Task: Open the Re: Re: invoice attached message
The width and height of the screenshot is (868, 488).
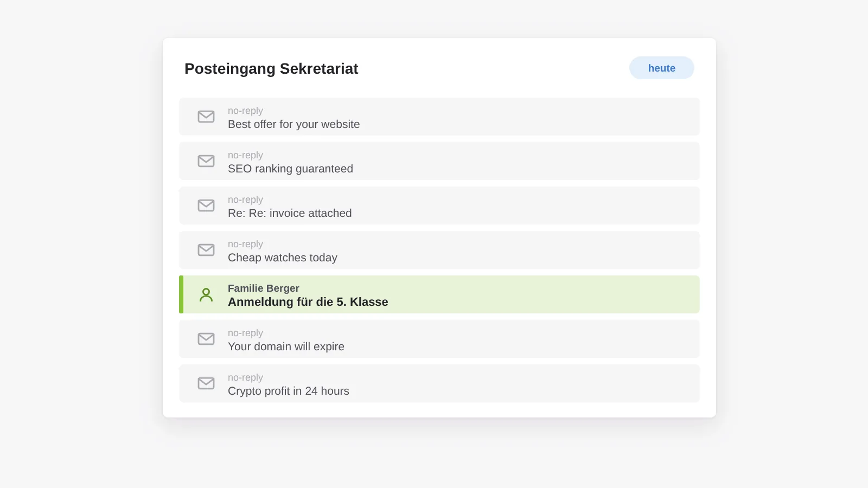Action: (x=439, y=206)
